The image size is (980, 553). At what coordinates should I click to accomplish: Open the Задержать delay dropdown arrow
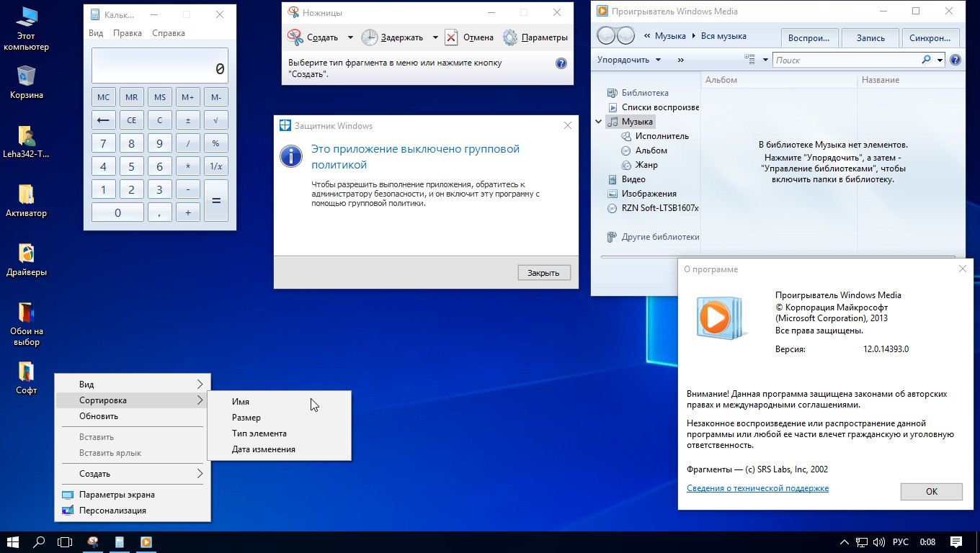tap(435, 37)
